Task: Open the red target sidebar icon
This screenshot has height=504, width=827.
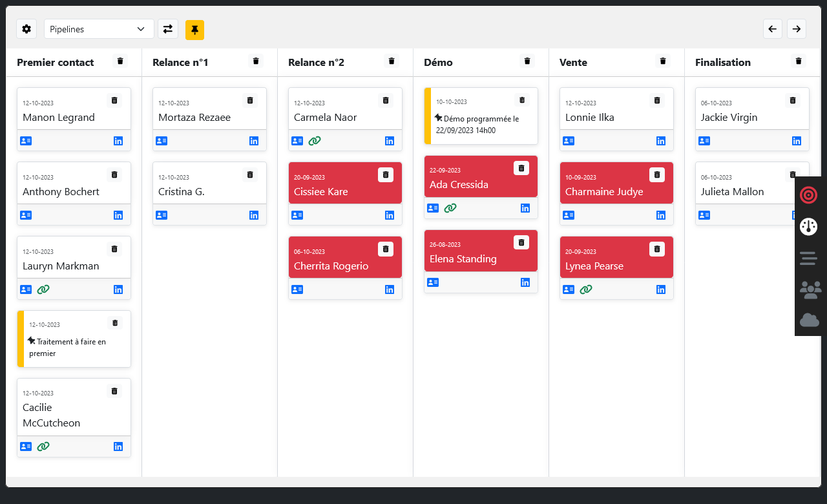Action: (x=809, y=194)
